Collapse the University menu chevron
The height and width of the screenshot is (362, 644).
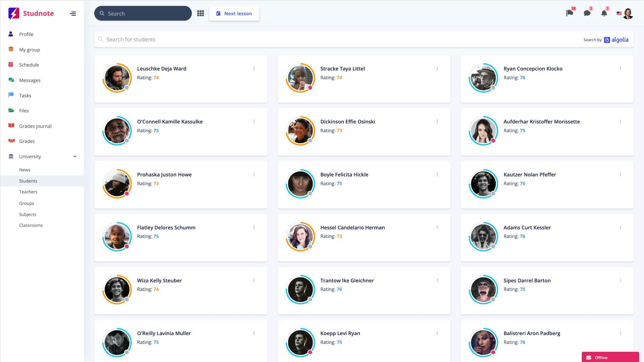tap(75, 157)
